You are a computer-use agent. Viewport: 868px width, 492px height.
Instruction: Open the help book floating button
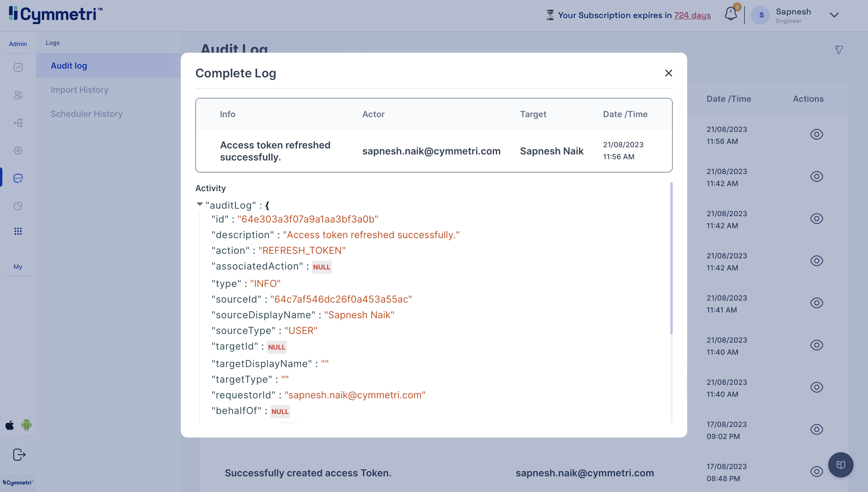click(841, 465)
